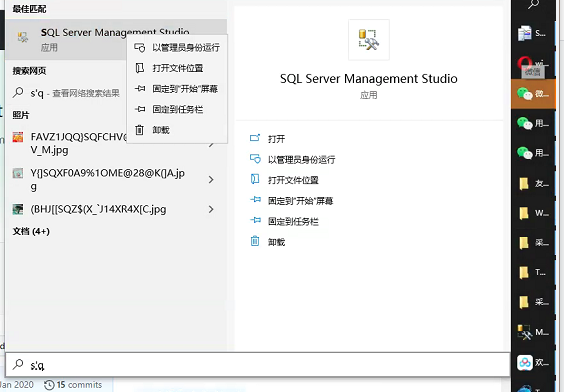
Task: Choose 固定到"开始"屏幕 in the context menu
Action: pos(177,88)
